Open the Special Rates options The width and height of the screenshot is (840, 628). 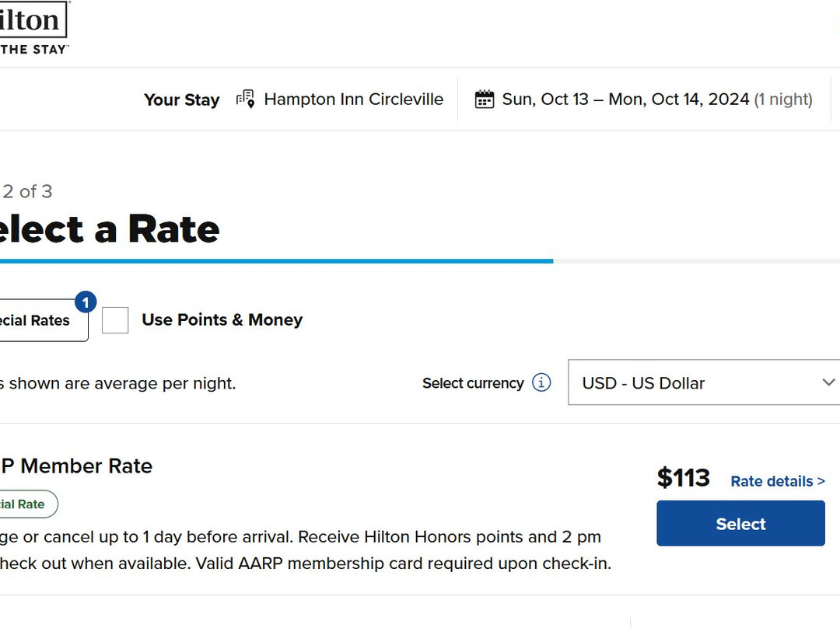tap(39, 320)
